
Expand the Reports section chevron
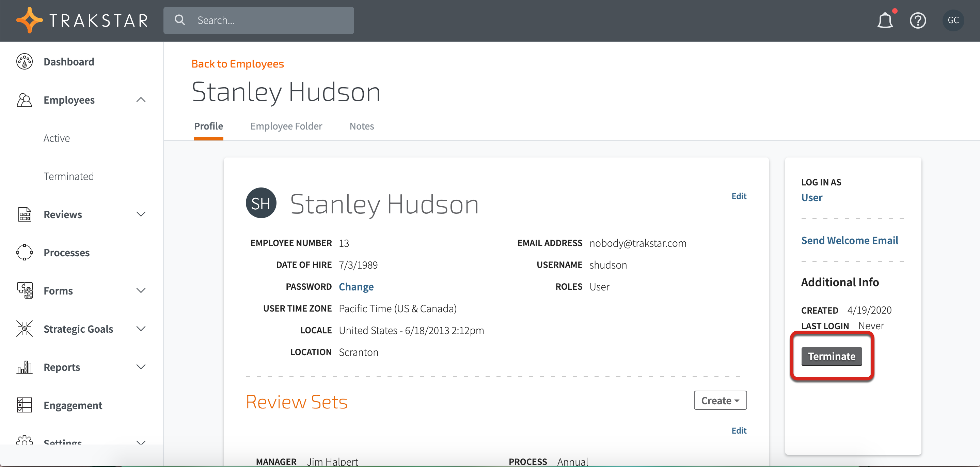coord(141,367)
